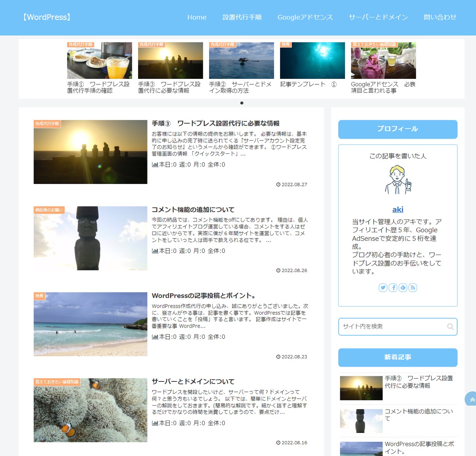
Task: Click the date 2022.08.16
Action: (292, 443)
